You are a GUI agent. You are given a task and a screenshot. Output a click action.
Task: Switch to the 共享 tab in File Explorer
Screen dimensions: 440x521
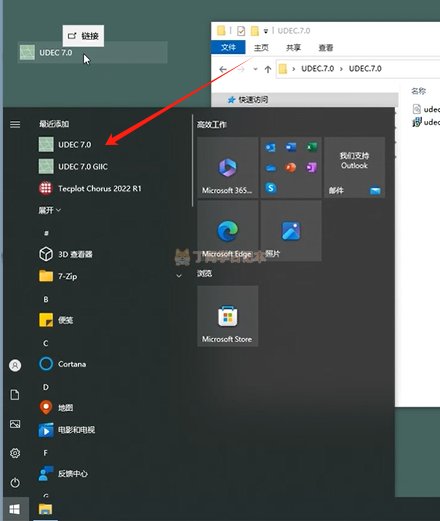click(x=293, y=48)
